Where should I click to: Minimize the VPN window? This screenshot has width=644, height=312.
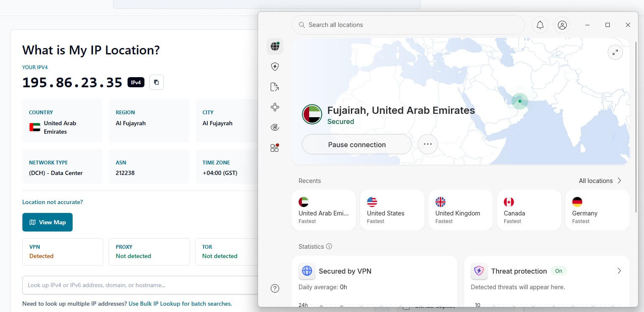(x=587, y=25)
